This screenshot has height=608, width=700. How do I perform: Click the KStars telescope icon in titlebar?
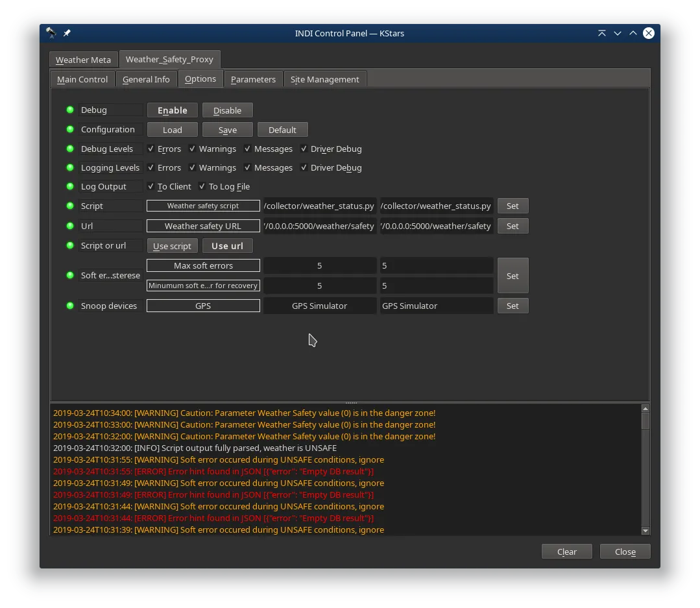click(x=51, y=32)
